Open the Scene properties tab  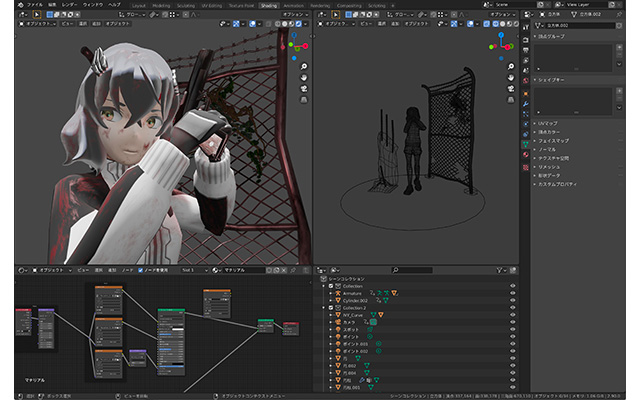[526, 71]
